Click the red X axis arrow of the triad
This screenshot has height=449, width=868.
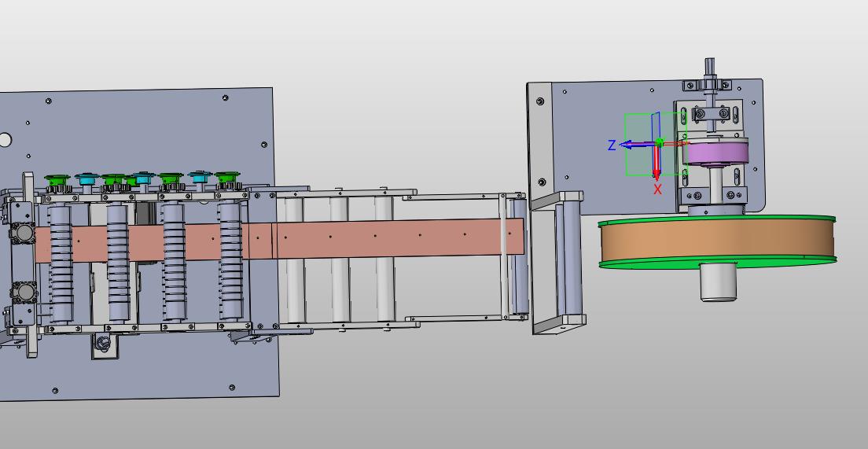657,163
